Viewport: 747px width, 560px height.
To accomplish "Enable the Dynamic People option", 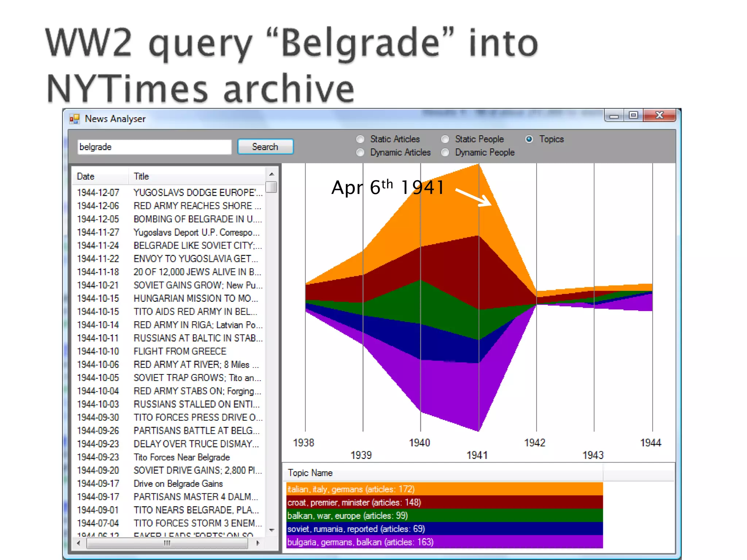I will pyautogui.click(x=445, y=152).
